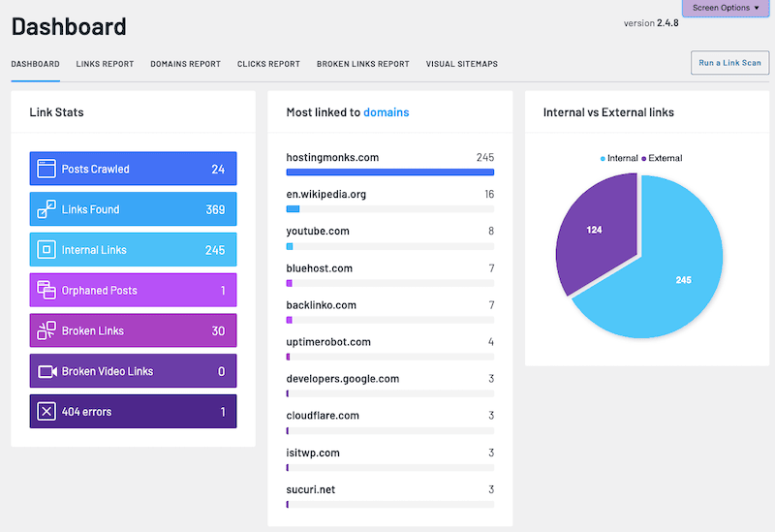
Task: Open the Clicks Report tab
Action: (268, 64)
